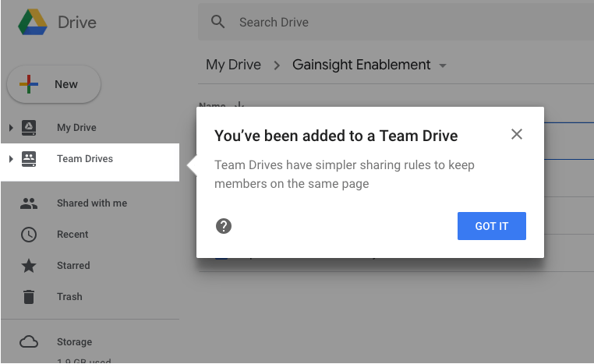
Task: Go to My Drive in the breadcrumb
Action: tap(233, 65)
